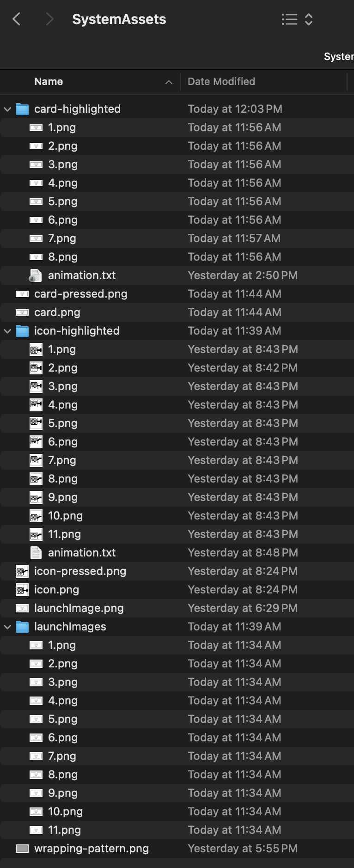Sort by the Name column header
Image resolution: width=354 pixels, height=868 pixels.
click(49, 81)
